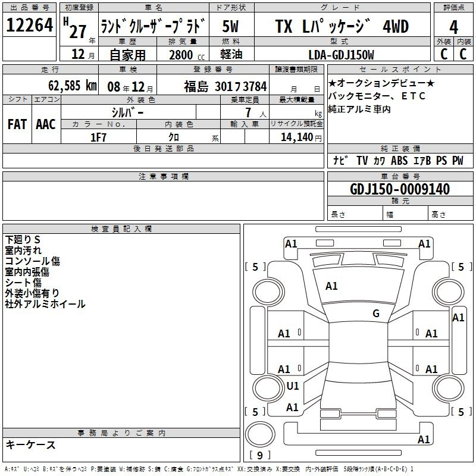The width and height of the screenshot is (476, 476).
Task: Click the A1 mark on the hood
Action: tap(331, 286)
